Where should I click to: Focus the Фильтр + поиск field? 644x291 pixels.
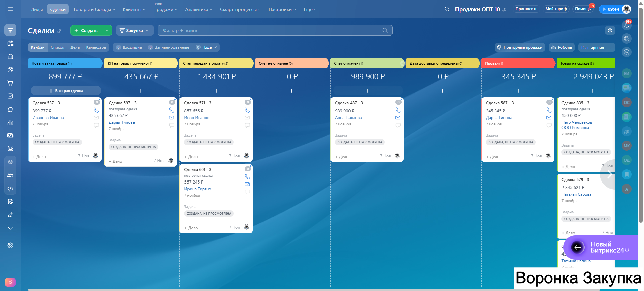click(275, 30)
